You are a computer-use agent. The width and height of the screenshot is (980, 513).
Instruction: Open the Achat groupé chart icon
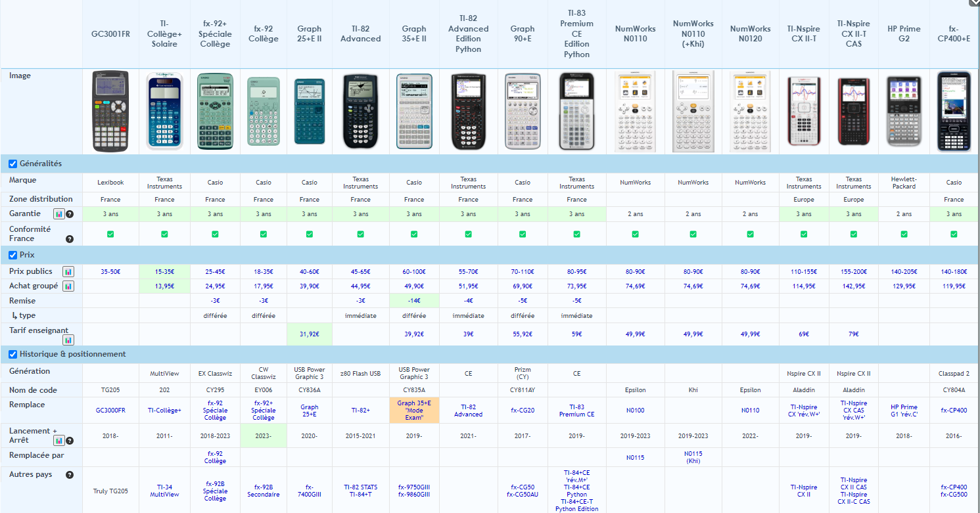(68, 286)
